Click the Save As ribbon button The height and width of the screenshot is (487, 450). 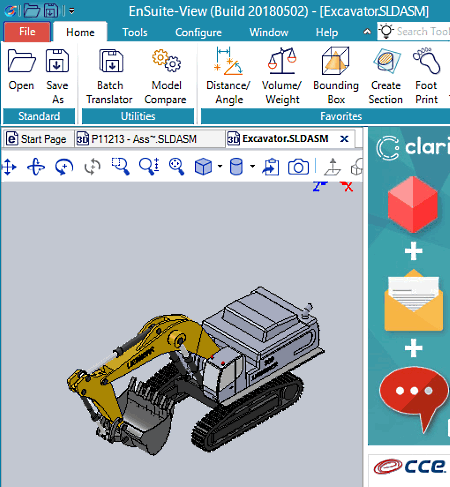click(x=57, y=76)
